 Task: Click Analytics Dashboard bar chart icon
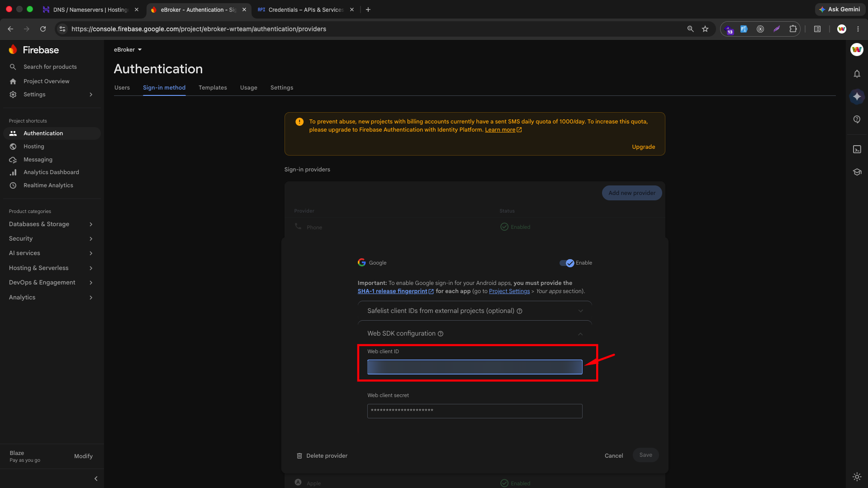coord(13,172)
